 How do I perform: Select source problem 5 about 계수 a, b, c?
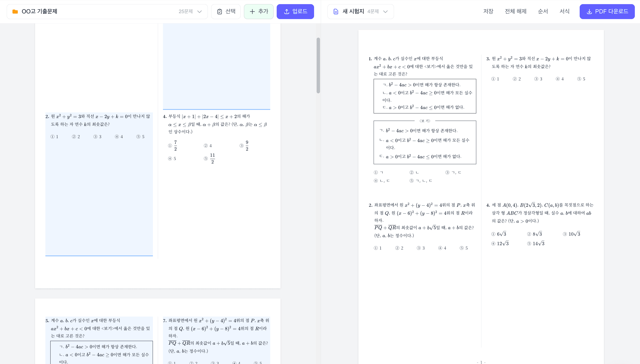(x=99, y=340)
